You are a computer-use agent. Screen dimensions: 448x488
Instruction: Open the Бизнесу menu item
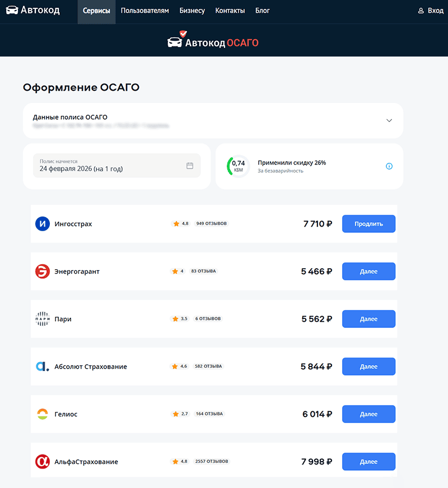[x=192, y=11]
